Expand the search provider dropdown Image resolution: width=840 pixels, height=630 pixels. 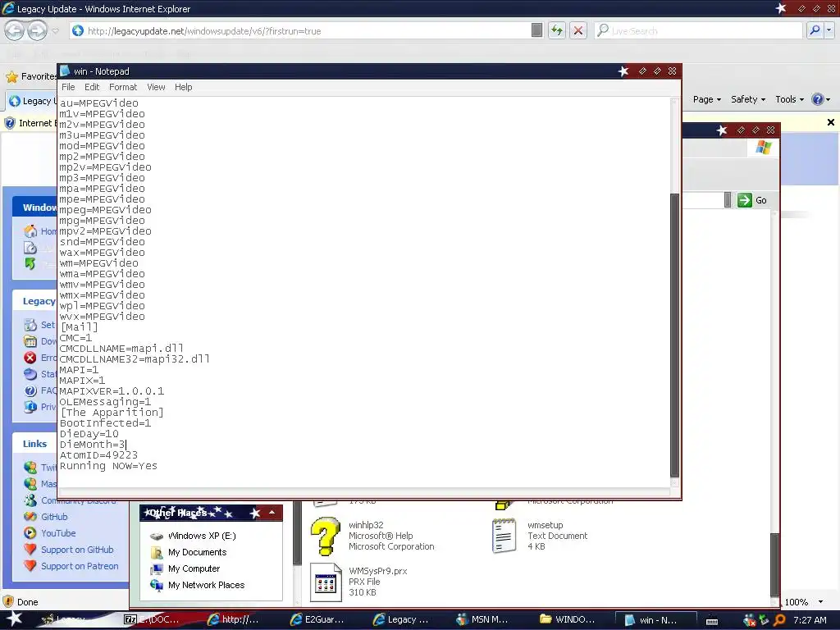tap(829, 30)
